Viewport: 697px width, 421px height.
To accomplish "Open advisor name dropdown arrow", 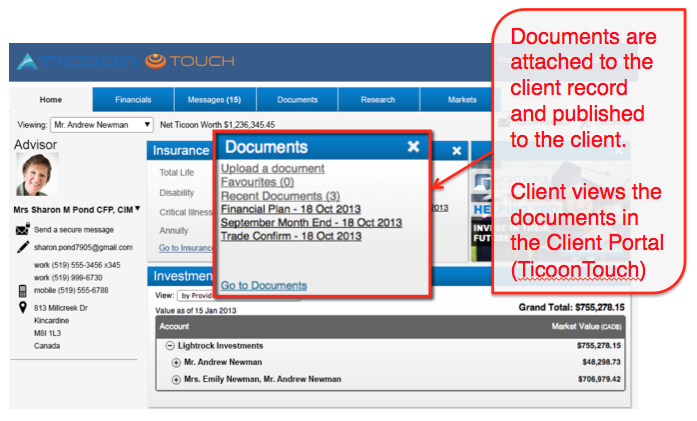I will pyautogui.click(x=138, y=208).
